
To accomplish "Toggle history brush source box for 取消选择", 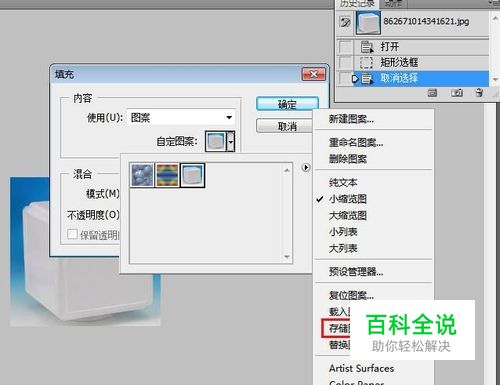I will coord(345,78).
